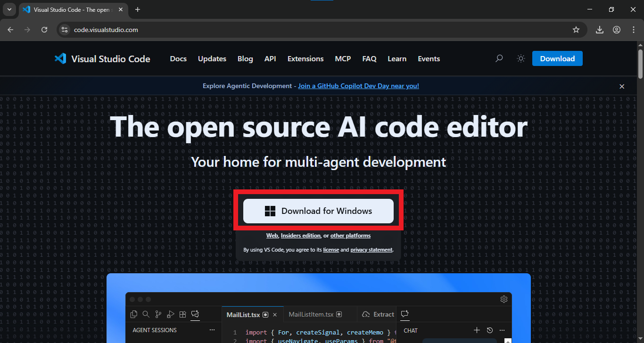Open a new browser tab

point(138,9)
